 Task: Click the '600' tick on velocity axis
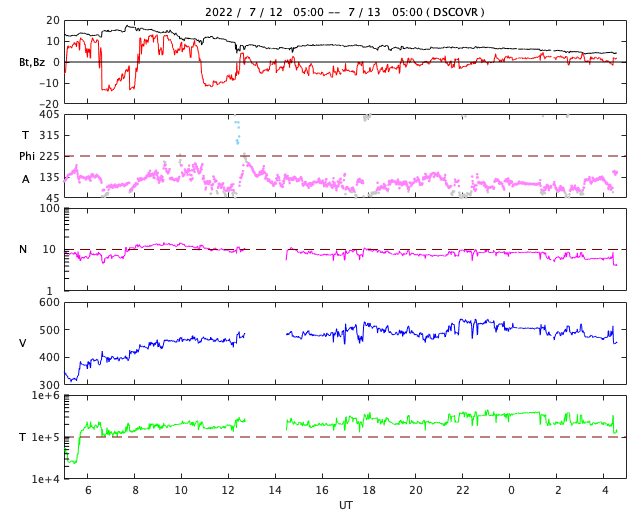pos(49,303)
